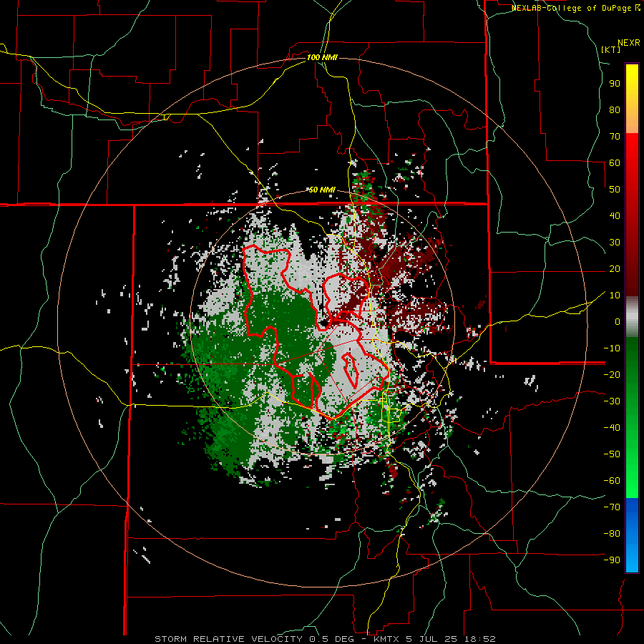Click the -20 value on the velocity scale
The width and height of the screenshot is (644, 644).
point(612,374)
